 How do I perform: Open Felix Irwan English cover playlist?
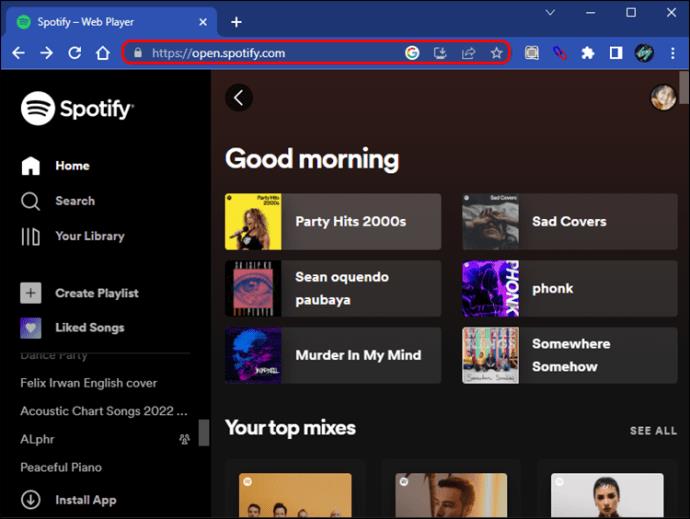(88, 383)
